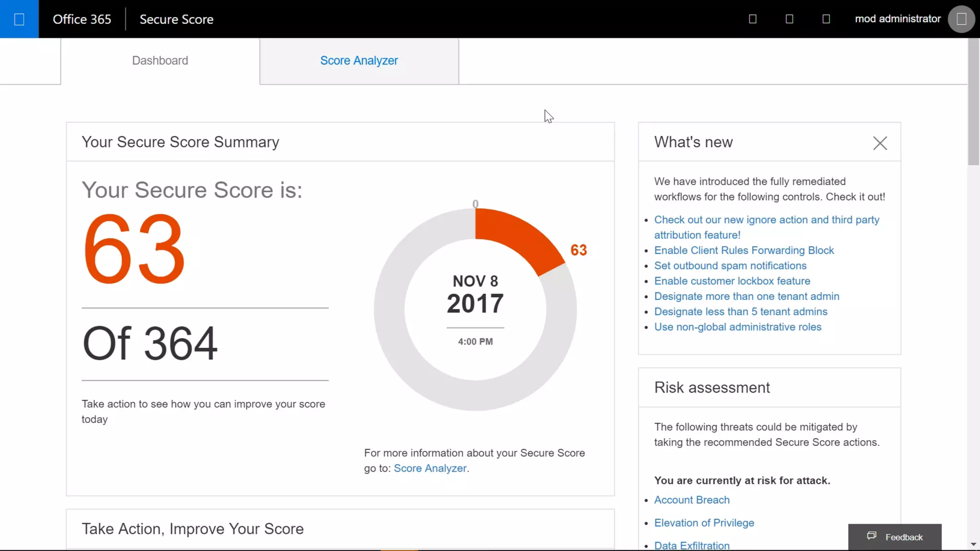Click the scrollbar down arrow

click(x=973, y=544)
